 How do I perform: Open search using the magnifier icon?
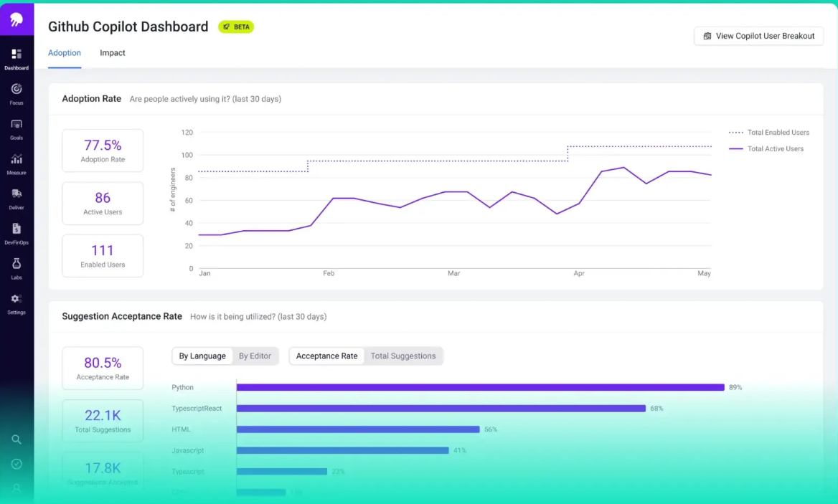(x=16, y=439)
